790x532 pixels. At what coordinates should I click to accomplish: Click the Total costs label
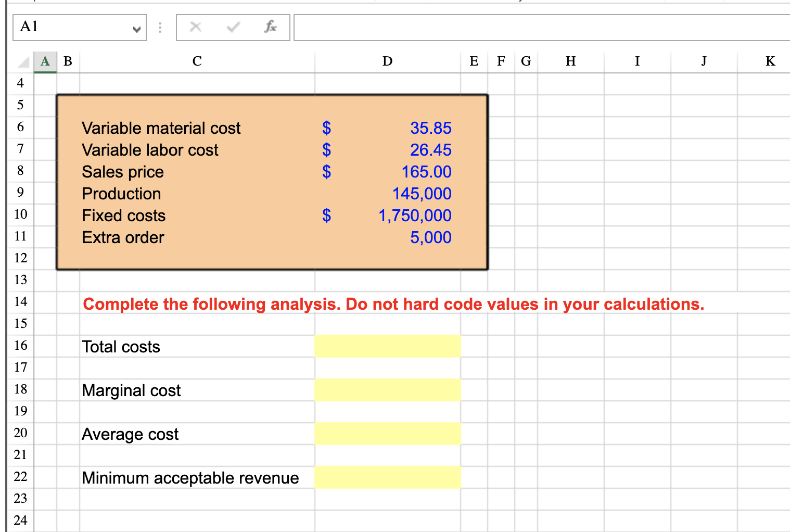click(121, 347)
